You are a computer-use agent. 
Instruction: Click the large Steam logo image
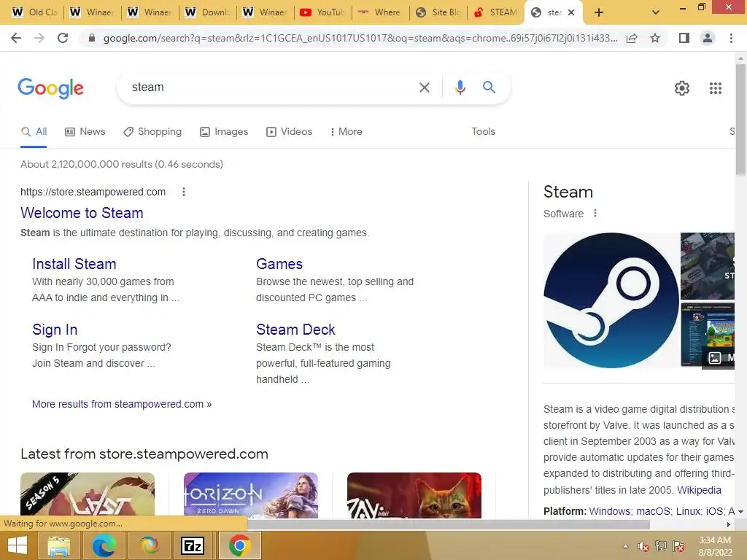pyautogui.click(x=611, y=300)
